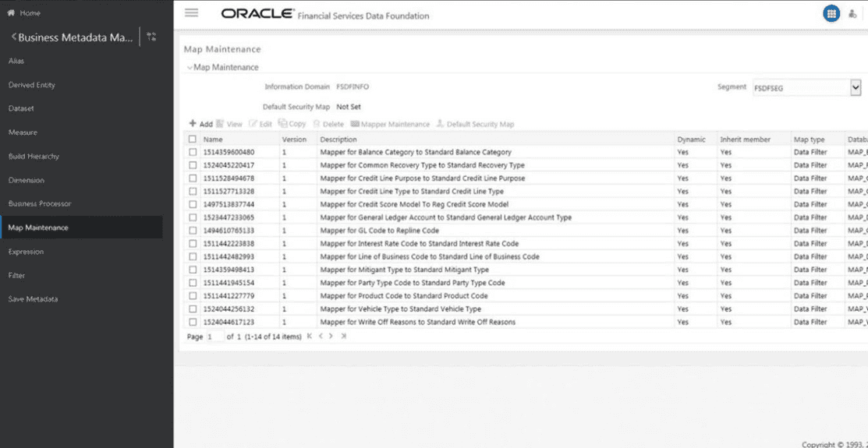This screenshot has width=868, height=448.
Task: Check the row for 1514359600480
Action: 193,152
